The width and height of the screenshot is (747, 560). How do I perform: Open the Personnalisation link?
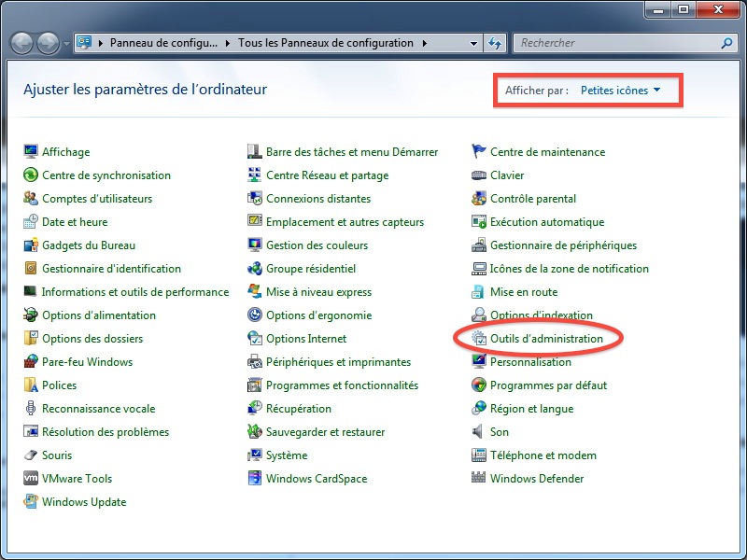tap(530, 361)
